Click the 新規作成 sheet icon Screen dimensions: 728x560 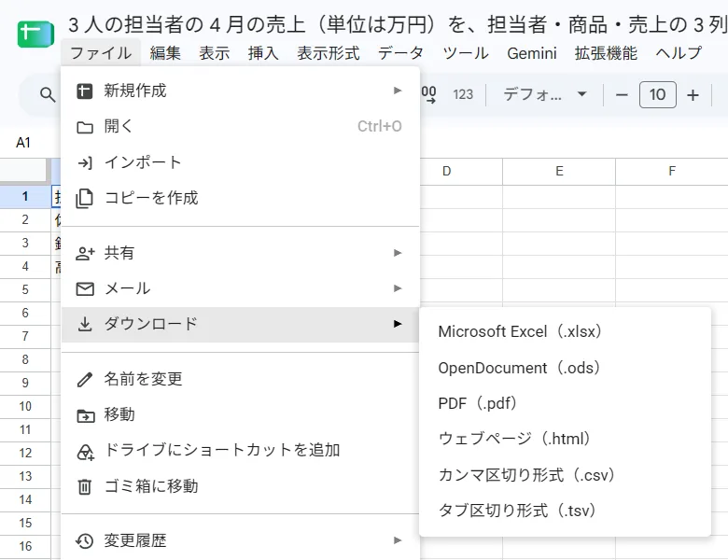click(85, 91)
